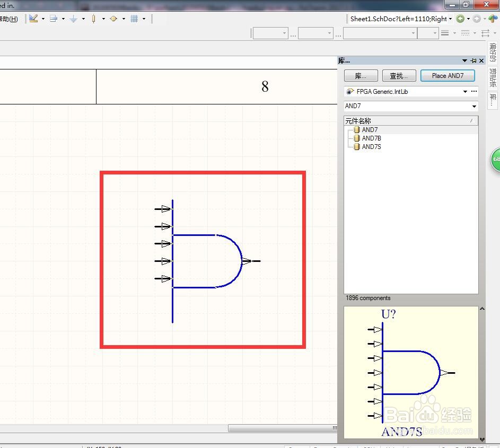
Task: Expand the grids dropdown arrow
Action: [x=144, y=19]
